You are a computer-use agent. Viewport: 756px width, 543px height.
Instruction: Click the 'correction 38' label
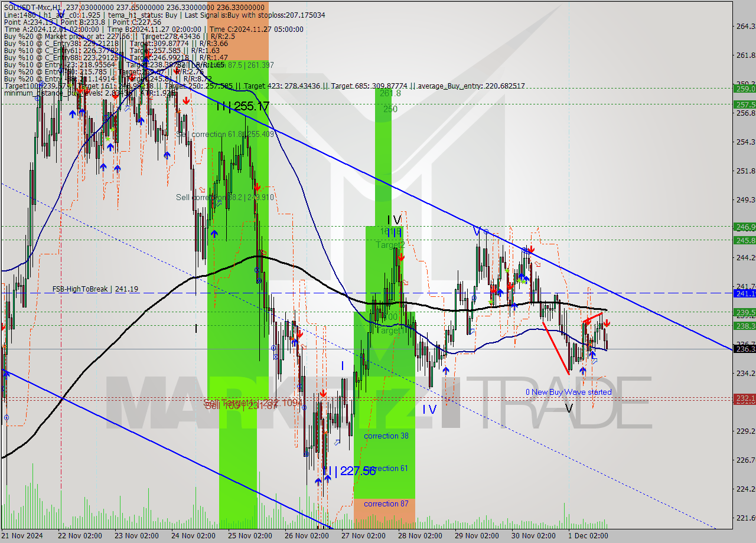(386, 436)
